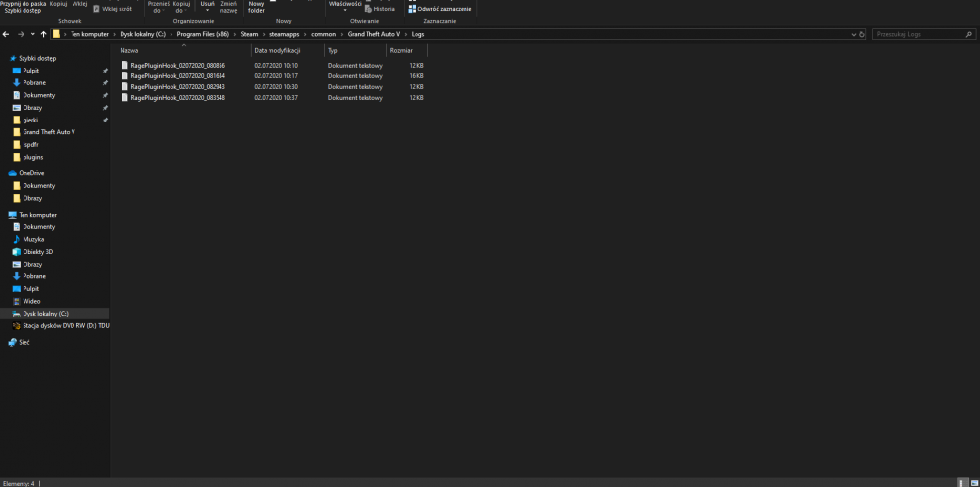Viewport: 980px width, 487px height.
Task: Select Steam in the breadcrumb path
Action: pyautogui.click(x=249, y=34)
